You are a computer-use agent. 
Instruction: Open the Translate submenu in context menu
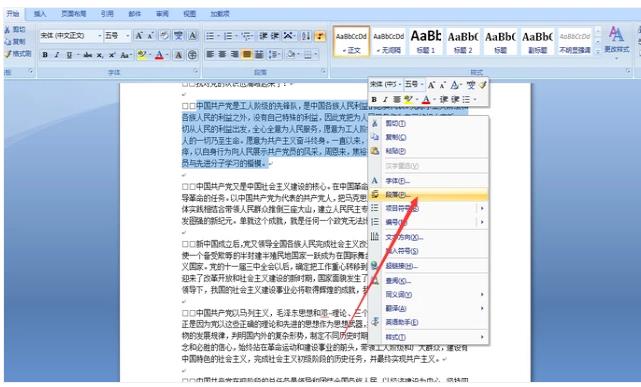pyautogui.click(x=428, y=308)
